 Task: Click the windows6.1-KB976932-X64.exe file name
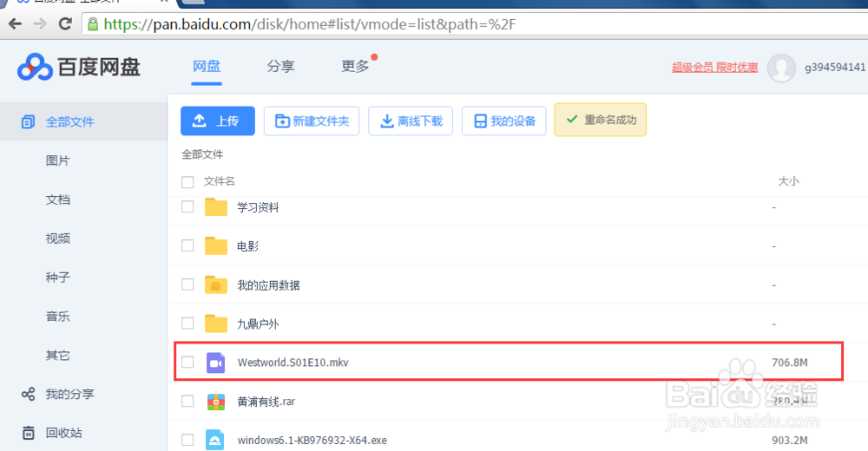pos(312,441)
